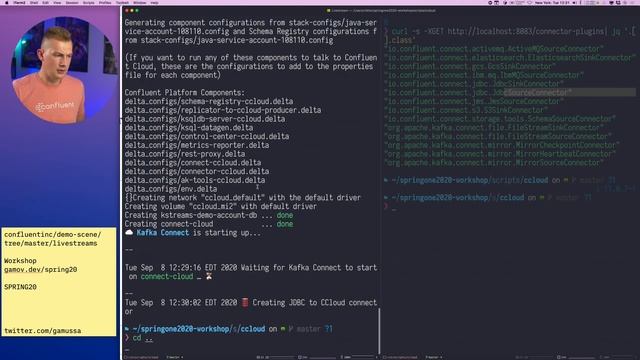This screenshot has height=360, width=640.
Task: Open the Session menu
Action: (72, 2)
